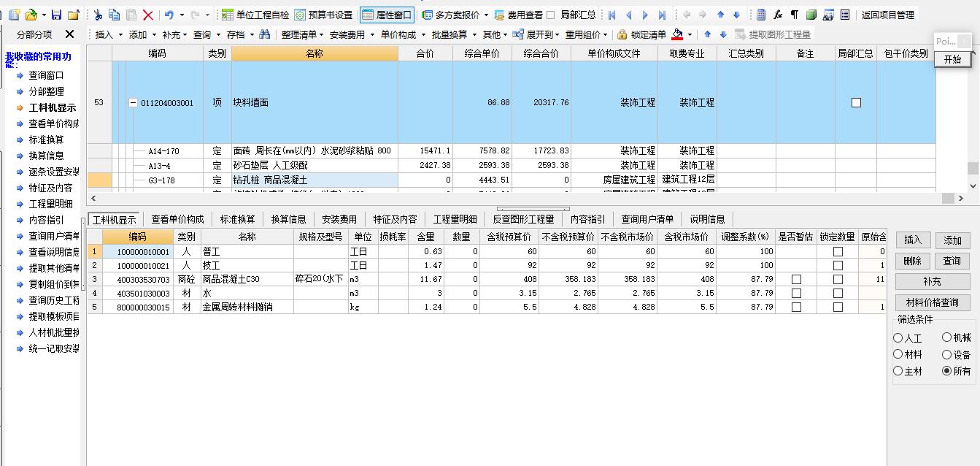Click the new document icon
The image size is (980, 466).
coord(14,15)
